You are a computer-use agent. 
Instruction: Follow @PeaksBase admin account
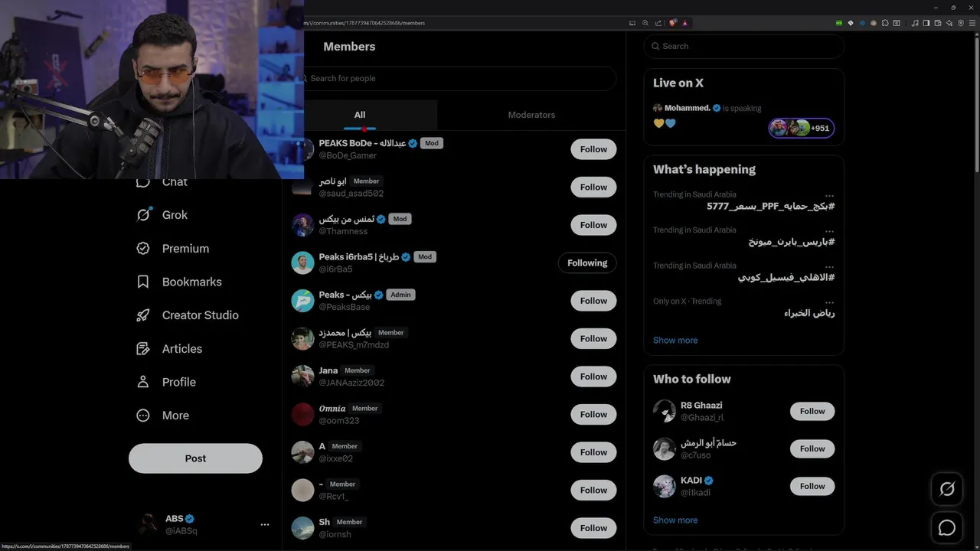(x=593, y=301)
